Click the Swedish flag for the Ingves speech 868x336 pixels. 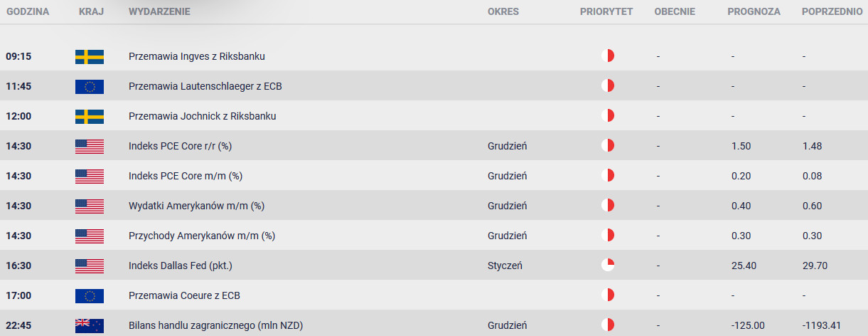[90, 56]
